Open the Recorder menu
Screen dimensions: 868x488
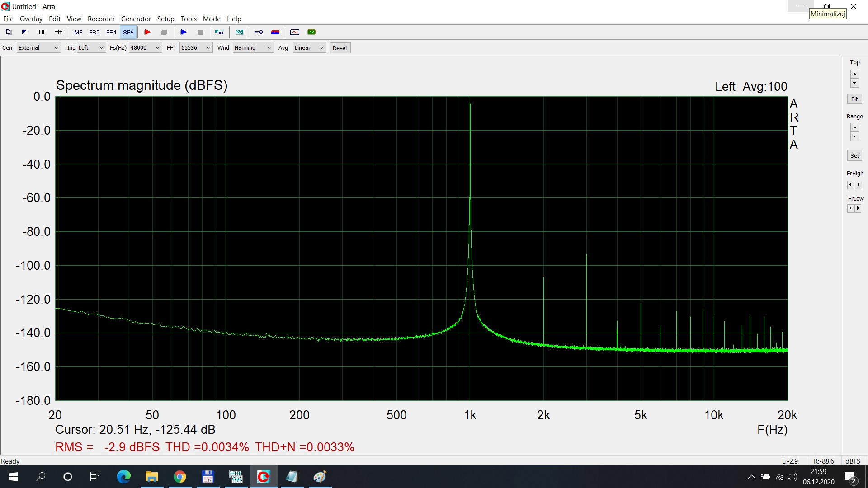(101, 19)
